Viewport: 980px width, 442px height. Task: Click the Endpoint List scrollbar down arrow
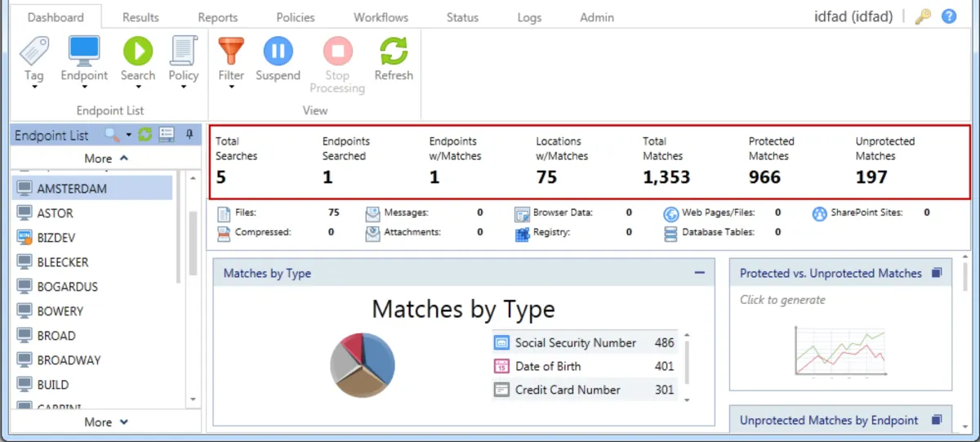tap(193, 400)
